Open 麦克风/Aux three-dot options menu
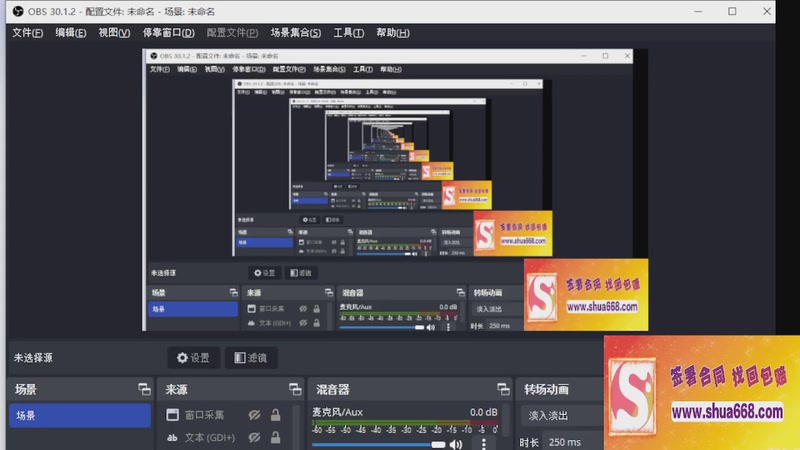This screenshot has width=800, height=450. pyautogui.click(x=484, y=444)
